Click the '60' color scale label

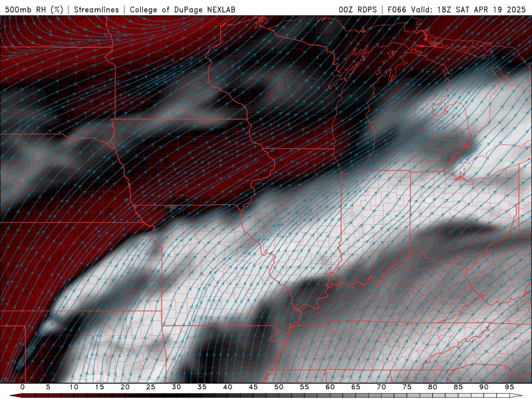coord(330,387)
